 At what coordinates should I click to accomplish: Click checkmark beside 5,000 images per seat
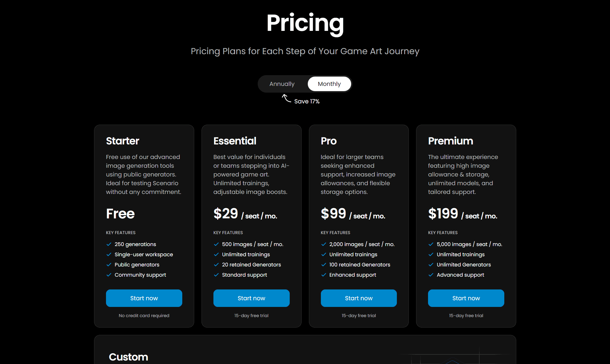coord(431,244)
